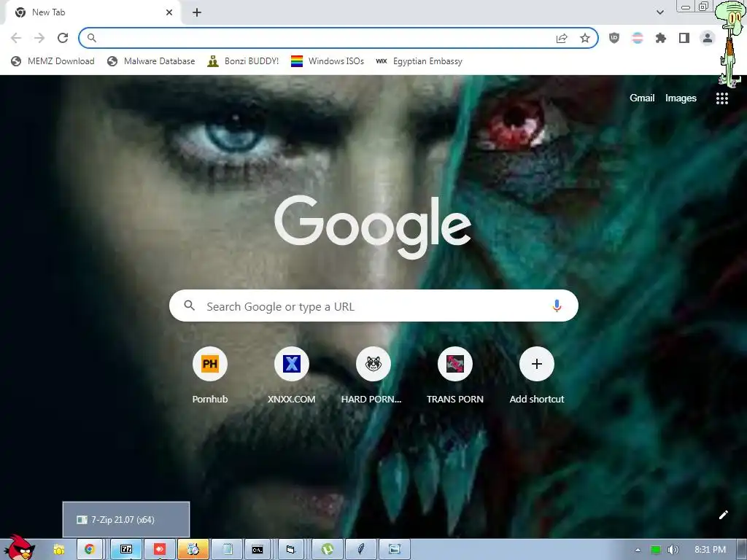Open the red screen recorder taskbar icon
This screenshot has width=747, height=560.
click(160, 550)
